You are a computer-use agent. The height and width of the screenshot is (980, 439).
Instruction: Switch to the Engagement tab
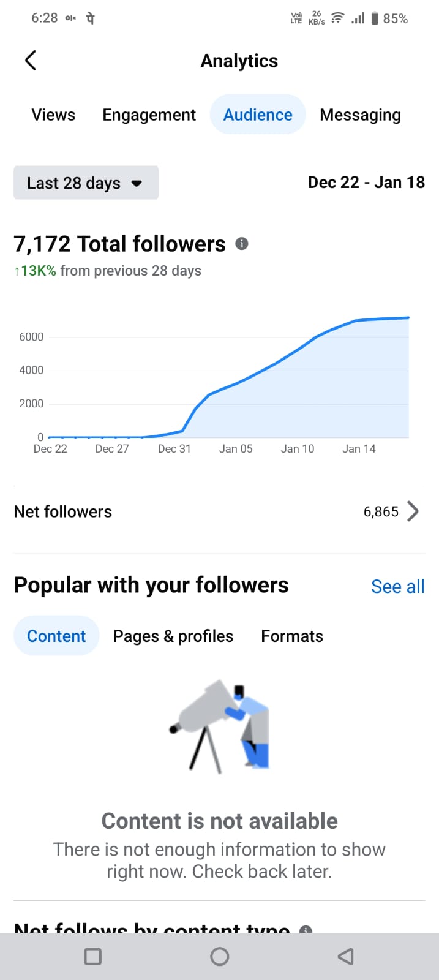(149, 115)
